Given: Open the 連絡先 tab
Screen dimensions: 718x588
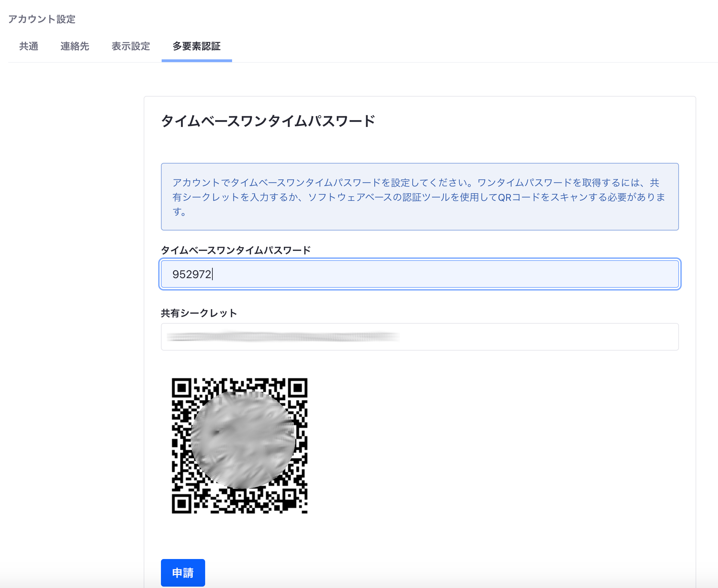Looking at the screenshot, I should [75, 46].
